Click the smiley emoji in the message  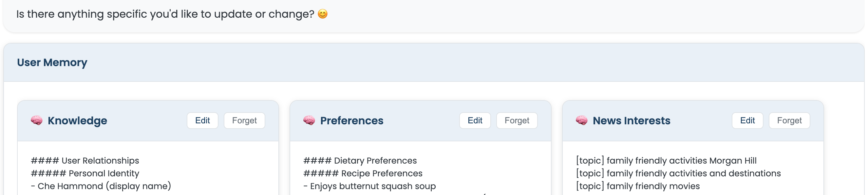coord(322,14)
